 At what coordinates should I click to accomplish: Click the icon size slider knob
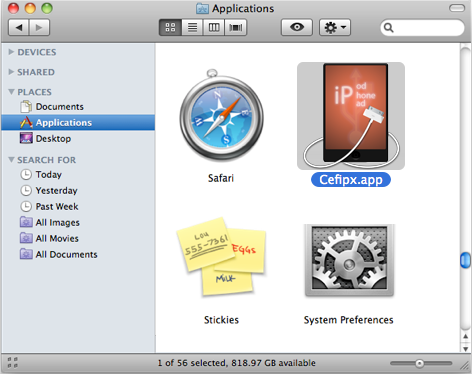pos(420,363)
